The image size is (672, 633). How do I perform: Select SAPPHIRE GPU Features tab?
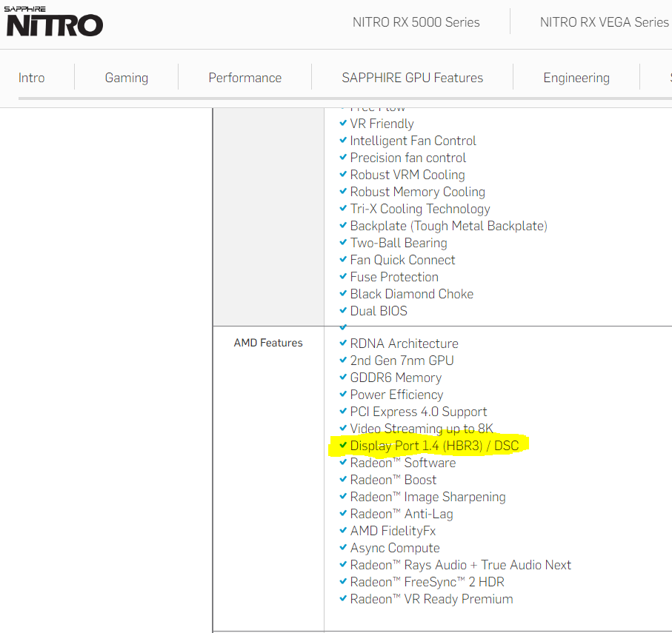point(412,78)
